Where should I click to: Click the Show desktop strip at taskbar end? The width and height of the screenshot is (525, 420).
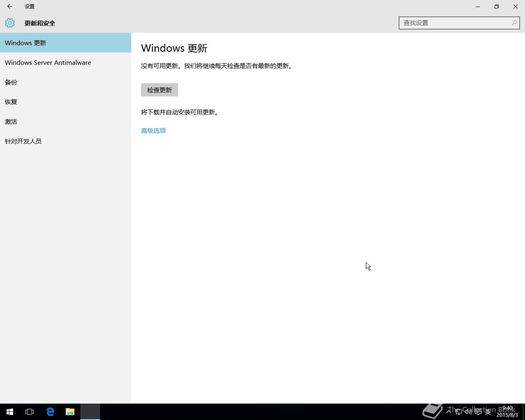(x=523, y=412)
